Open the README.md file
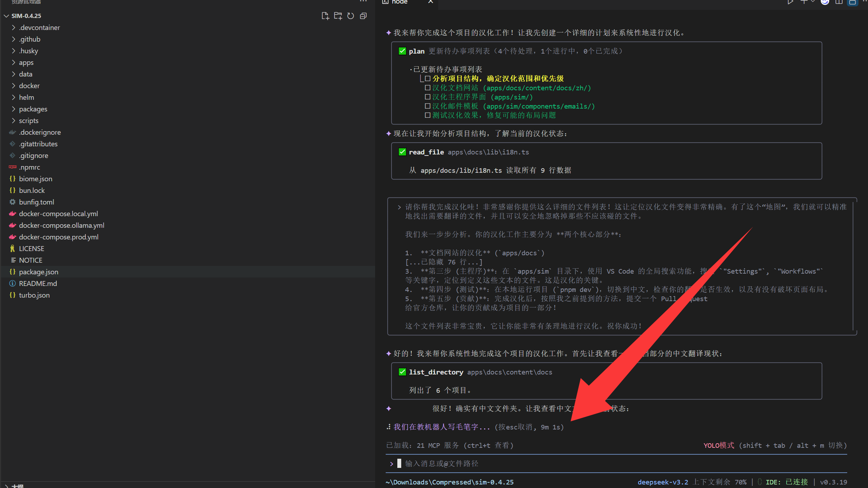 38,283
